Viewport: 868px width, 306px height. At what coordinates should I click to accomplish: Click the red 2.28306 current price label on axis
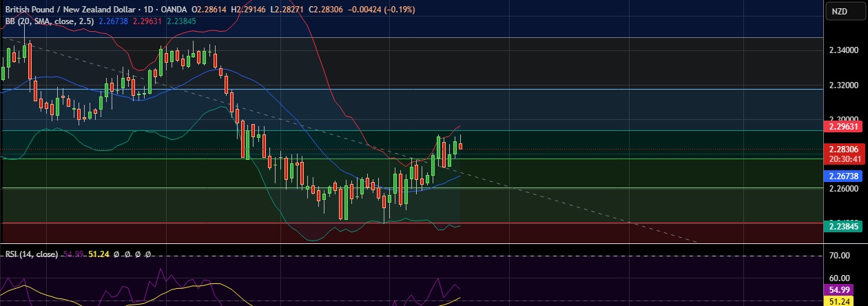[844, 149]
